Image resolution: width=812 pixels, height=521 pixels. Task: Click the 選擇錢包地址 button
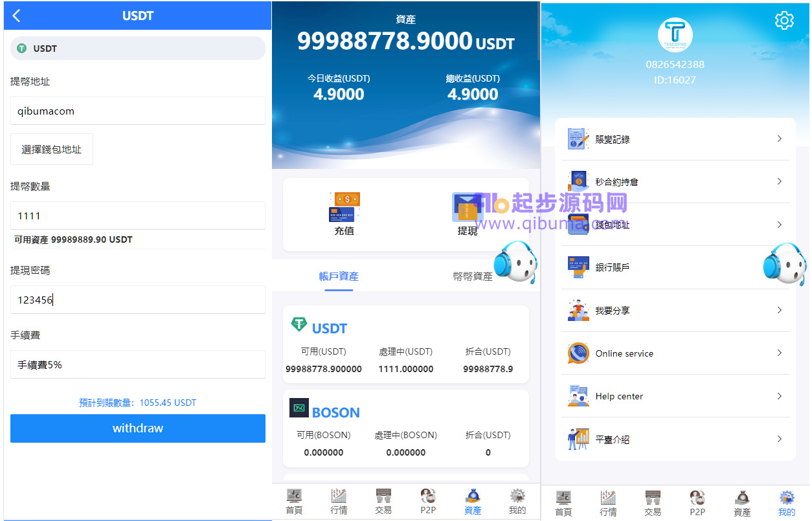tap(52, 150)
